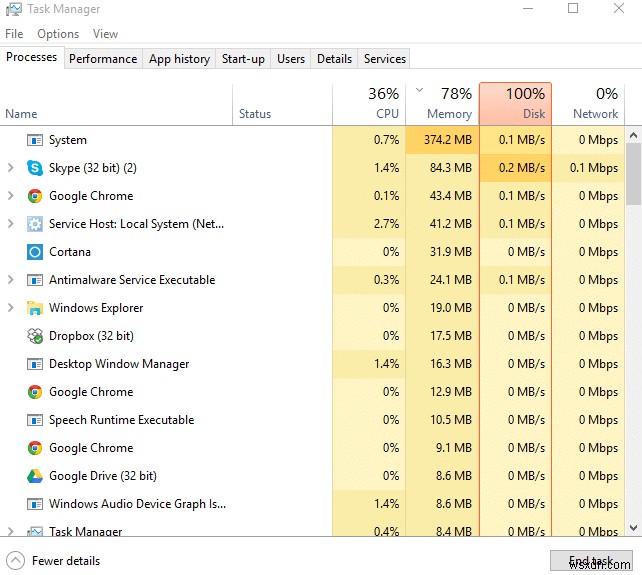Click the scrollbar down arrow
Viewport: 642px width, 575px height.
(x=633, y=528)
